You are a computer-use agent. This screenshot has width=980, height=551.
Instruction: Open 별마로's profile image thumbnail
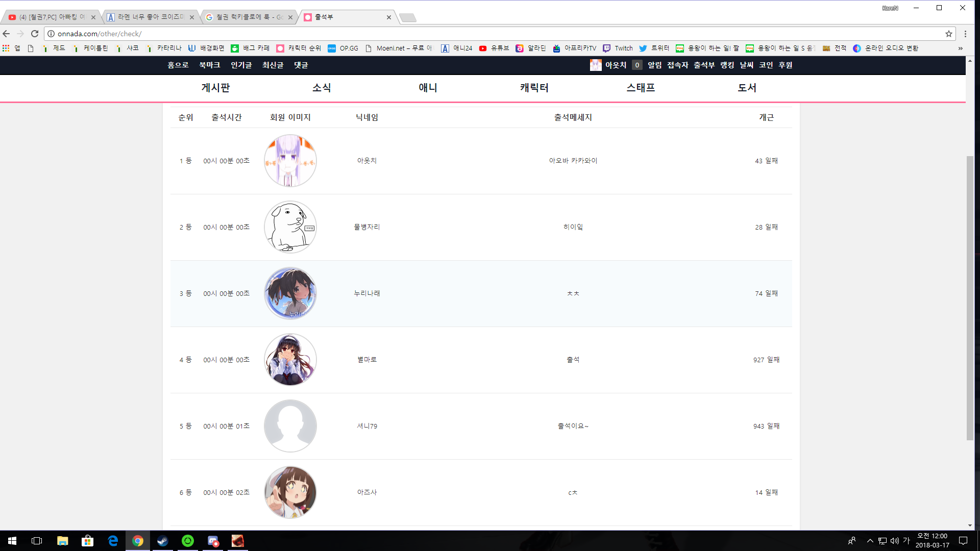click(290, 360)
